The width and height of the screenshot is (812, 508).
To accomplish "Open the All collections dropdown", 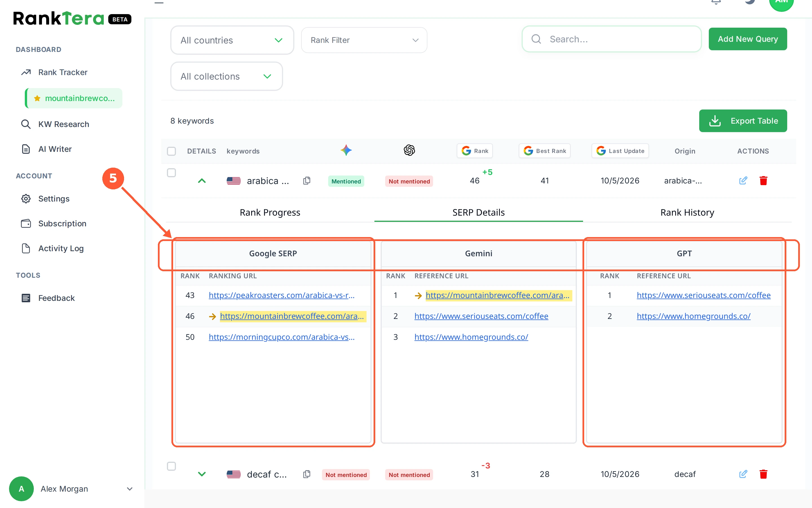I will point(226,76).
